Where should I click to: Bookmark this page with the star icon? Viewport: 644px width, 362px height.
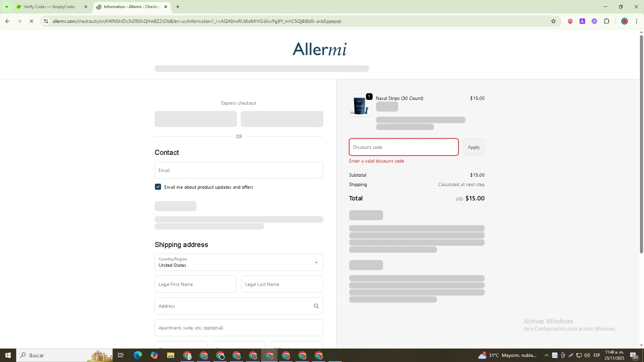click(553, 21)
